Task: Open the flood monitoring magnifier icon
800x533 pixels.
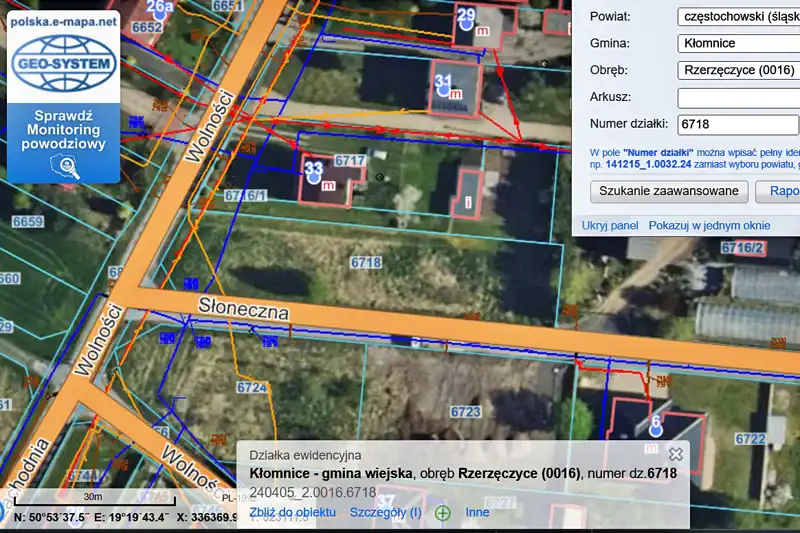Action: pos(64,167)
